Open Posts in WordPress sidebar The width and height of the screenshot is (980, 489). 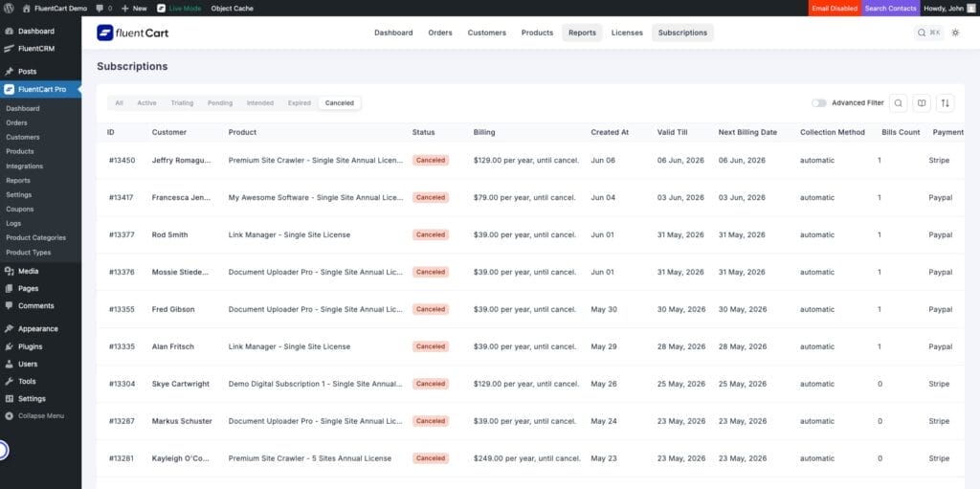pyautogui.click(x=40, y=71)
